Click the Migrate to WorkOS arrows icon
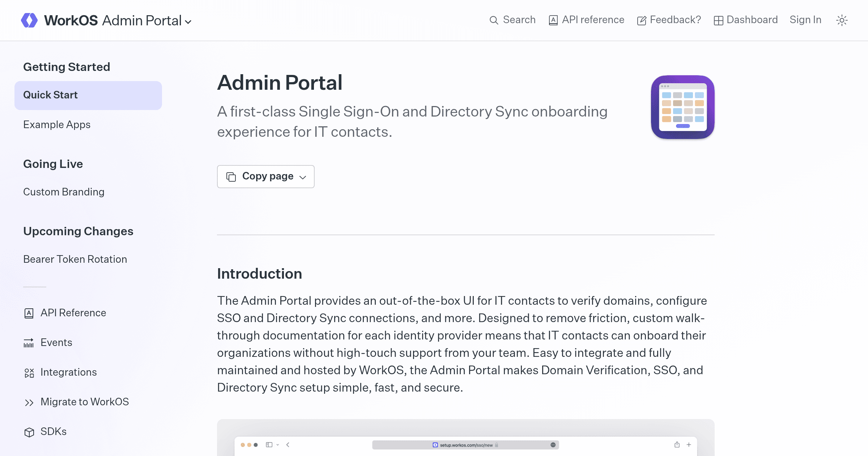This screenshot has width=868, height=456. (x=29, y=402)
